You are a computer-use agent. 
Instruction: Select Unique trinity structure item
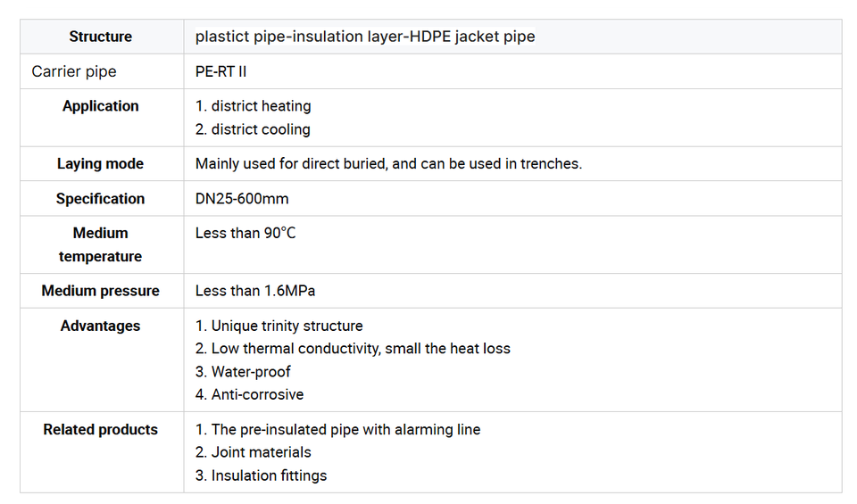tap(279, 326)
